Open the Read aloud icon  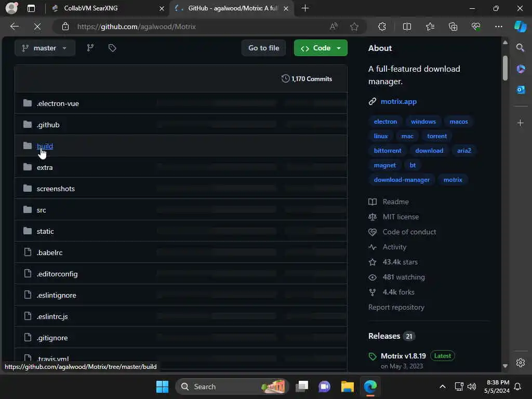tap(334, 26)
